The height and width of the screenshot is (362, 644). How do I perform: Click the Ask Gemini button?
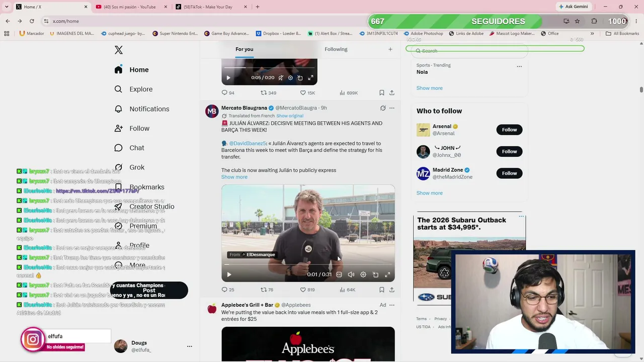pos(574,7)
